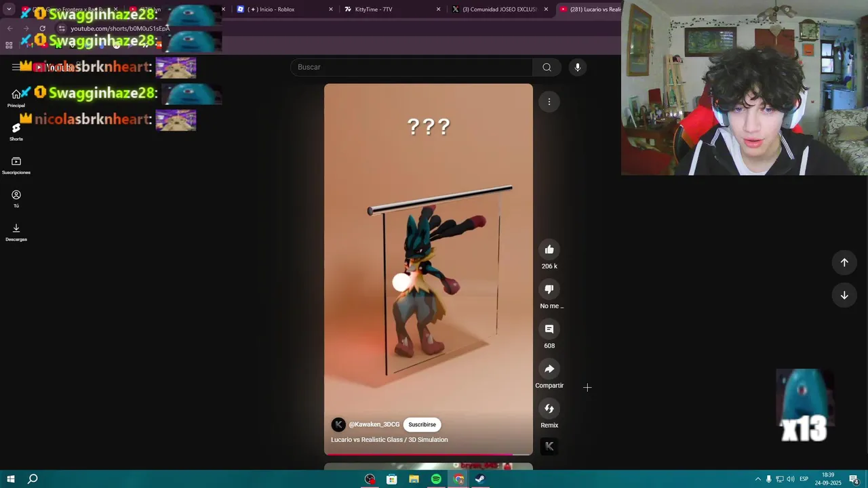Open the short's three-dot options menu
The width and height of the screenshot is (868, 488).
pyautogui.click(x=549, y=102)
